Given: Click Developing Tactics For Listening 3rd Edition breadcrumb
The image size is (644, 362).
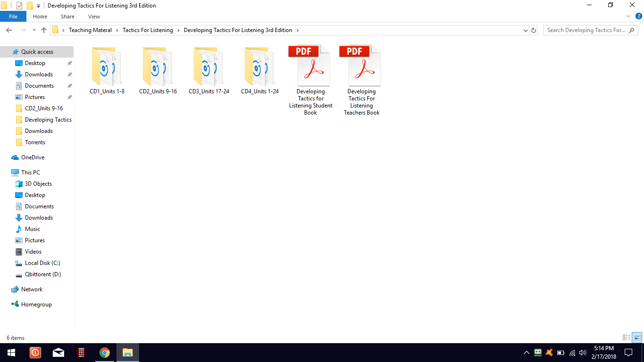Looking at the screenshot, I should tap(238, 30).
